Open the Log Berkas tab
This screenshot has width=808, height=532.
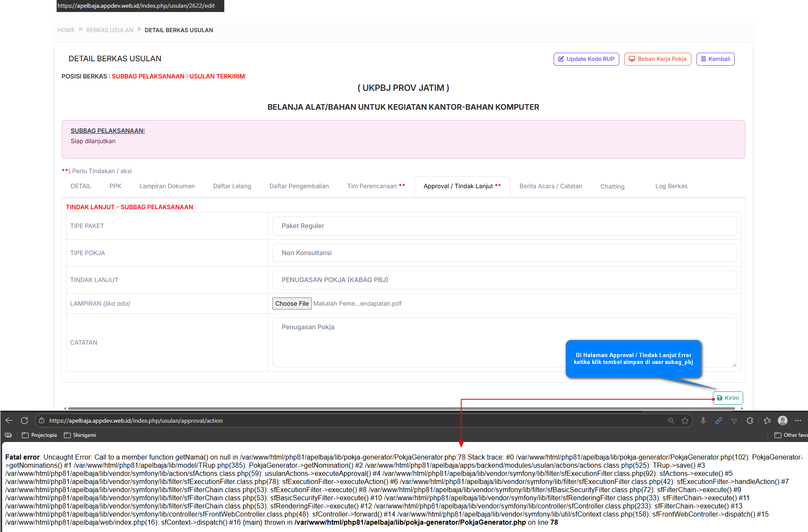(x=671, y=186)
